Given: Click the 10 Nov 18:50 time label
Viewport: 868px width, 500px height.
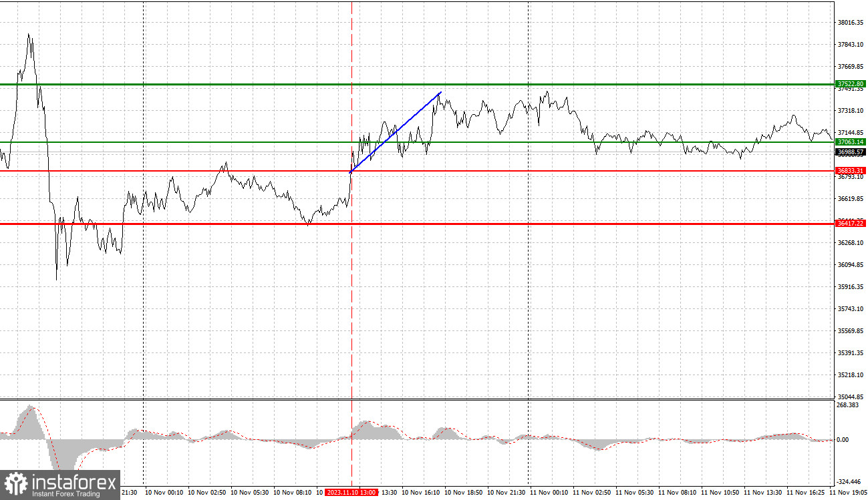Looking at the screenshot, I should [x=464, y=492].
